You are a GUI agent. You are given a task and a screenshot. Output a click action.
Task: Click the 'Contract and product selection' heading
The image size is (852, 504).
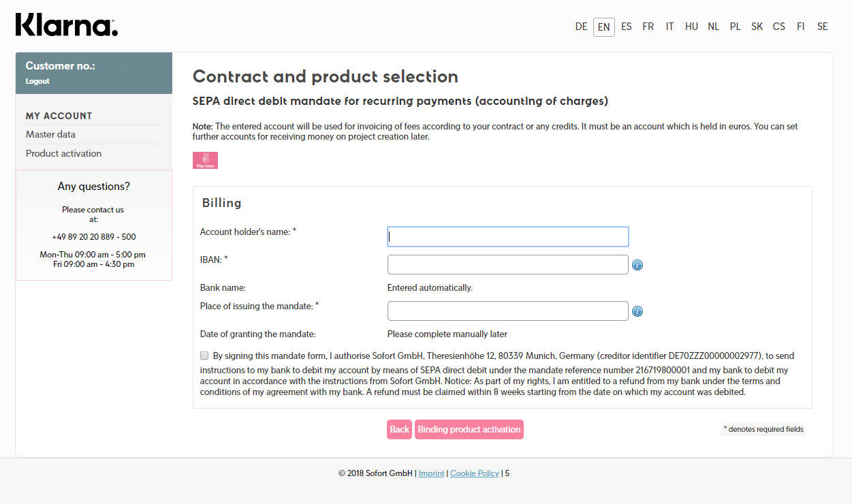pos(326,76)
